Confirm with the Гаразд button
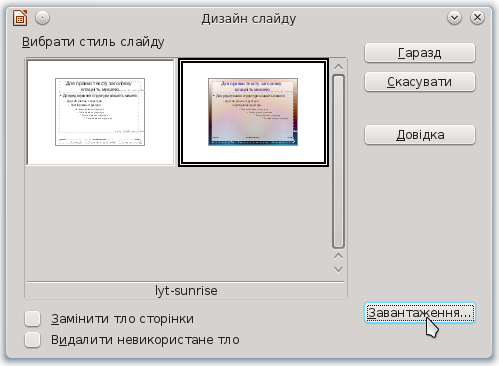The height and width of the screenshot is (366, 499). click(420, 53)
